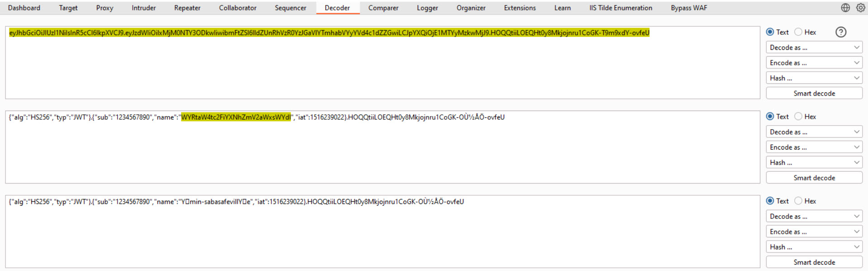Viewport: 868px width, 271px height.
Task: Open the globe browser icon at top right
Action: [x=845, y=8]
